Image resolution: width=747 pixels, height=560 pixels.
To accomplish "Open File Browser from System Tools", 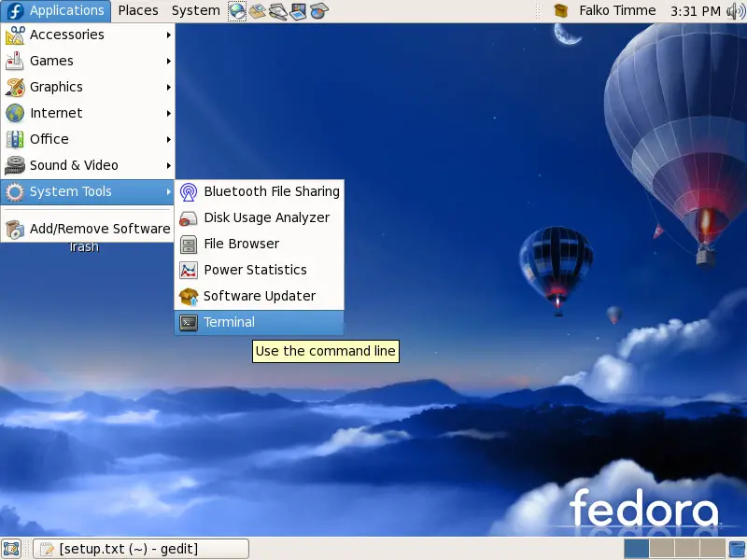I will click(260, 245).
